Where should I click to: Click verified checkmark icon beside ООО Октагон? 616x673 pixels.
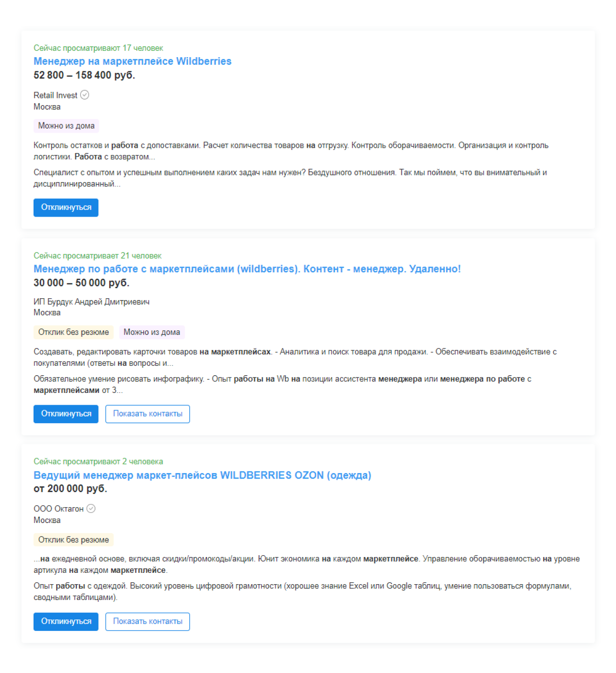click(x=91, y=508)
